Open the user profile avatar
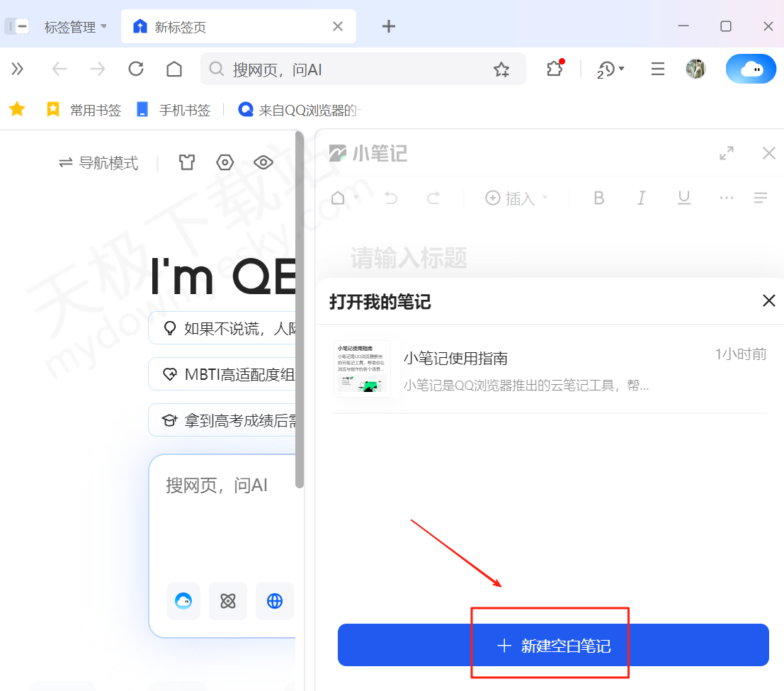The height and width of the screenshot is (691, 784). point(695,69)
